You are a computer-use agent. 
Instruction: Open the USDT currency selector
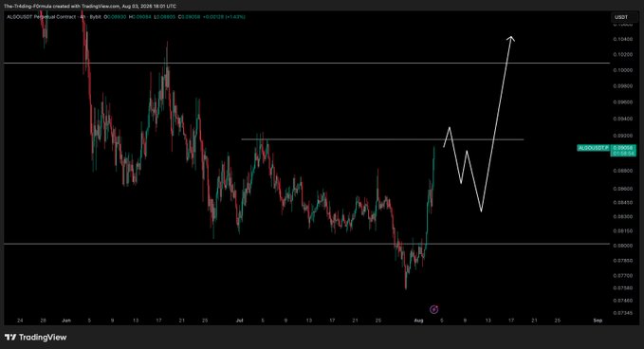coord(624,17)
